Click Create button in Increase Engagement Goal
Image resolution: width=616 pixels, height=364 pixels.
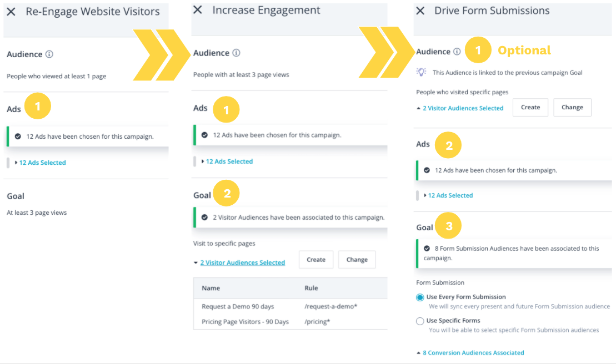[x=316, y=260]
